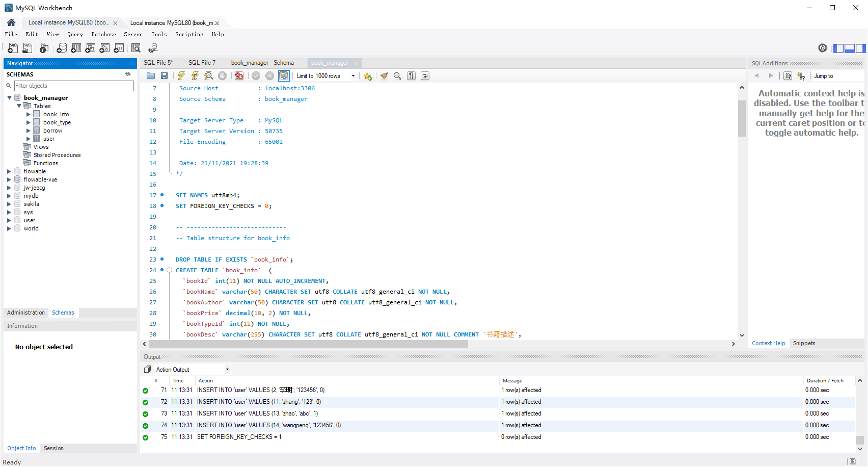Switch to the Session tab
Image resolution: width=868 pixels, height=467 pixels.
tap(53, 448)
